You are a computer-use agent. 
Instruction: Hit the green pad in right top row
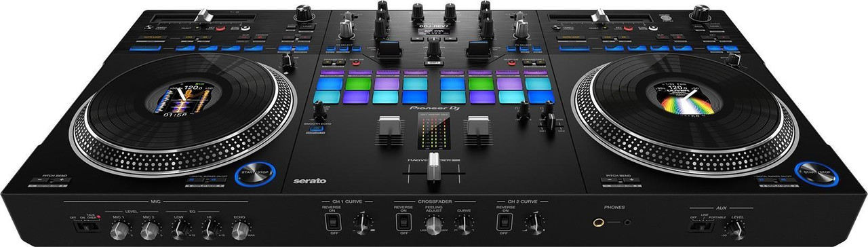(x=480, y=83)
